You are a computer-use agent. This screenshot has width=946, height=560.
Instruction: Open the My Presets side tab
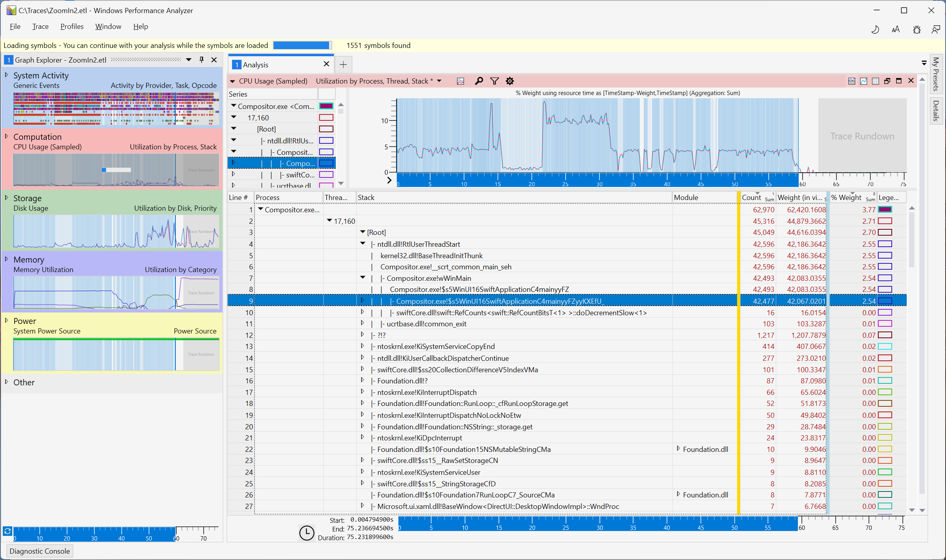coord(936,74)
